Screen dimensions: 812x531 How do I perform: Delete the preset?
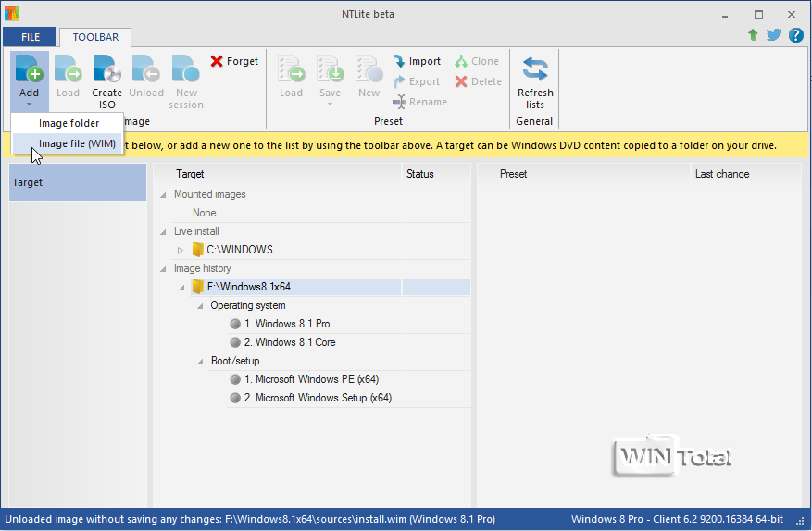pyautogui.click(x=479, y=81)
